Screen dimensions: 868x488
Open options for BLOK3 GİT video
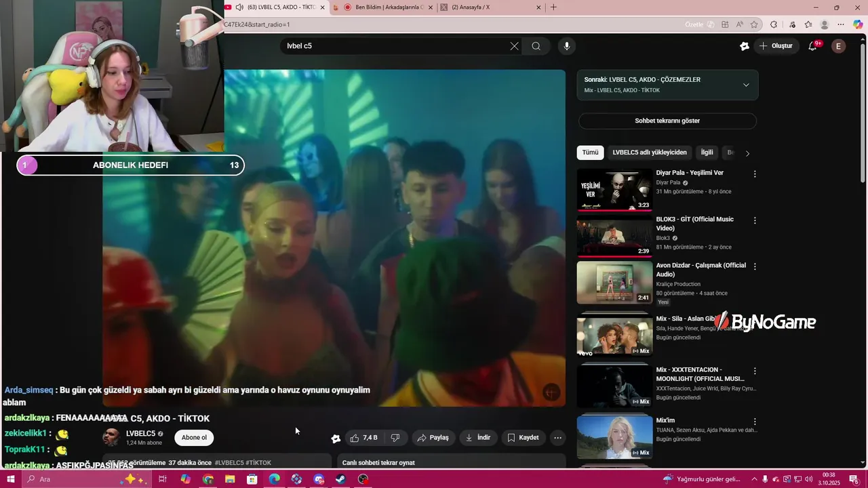click(x=755, y=220)
